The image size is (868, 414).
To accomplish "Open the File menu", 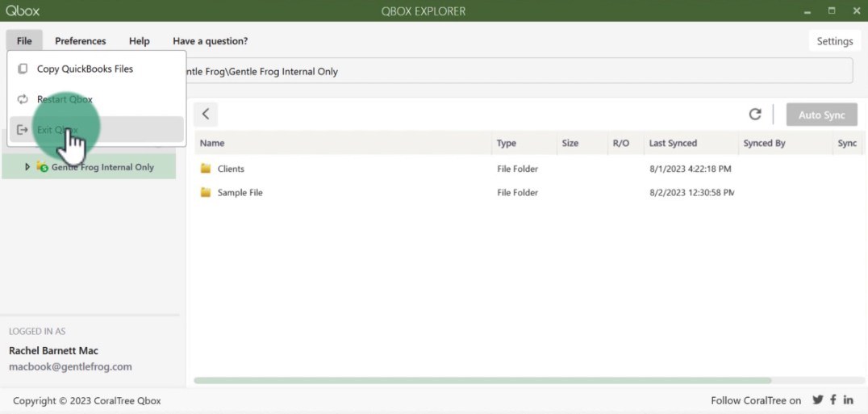I will pos(24,41).
